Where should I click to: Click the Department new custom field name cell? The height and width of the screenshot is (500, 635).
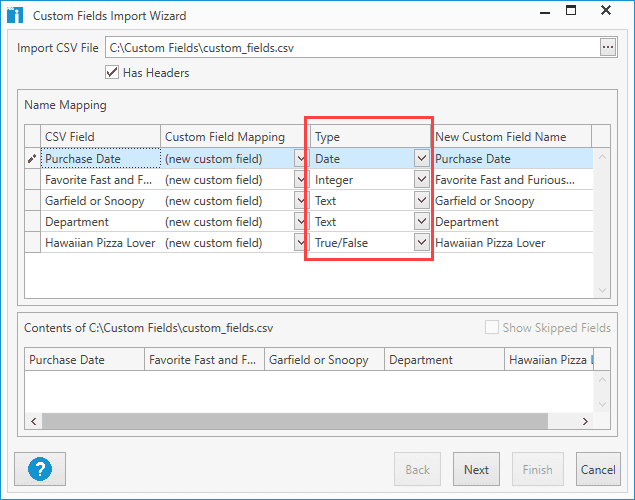pyautogui.click(x=511, y=221)
